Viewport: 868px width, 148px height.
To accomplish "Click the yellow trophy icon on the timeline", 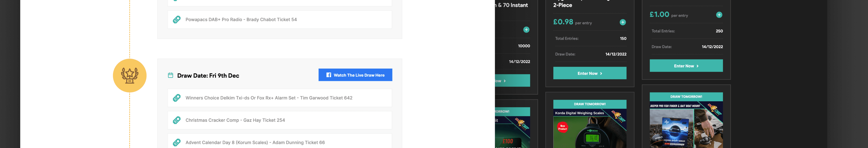I will (x=130, y=76).
